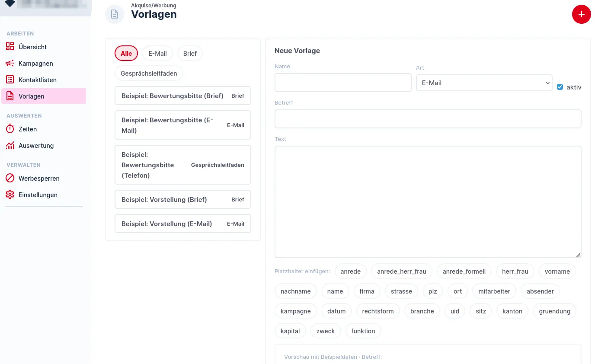Toggle the aktiv checkbox

click(x=560, y=87)
